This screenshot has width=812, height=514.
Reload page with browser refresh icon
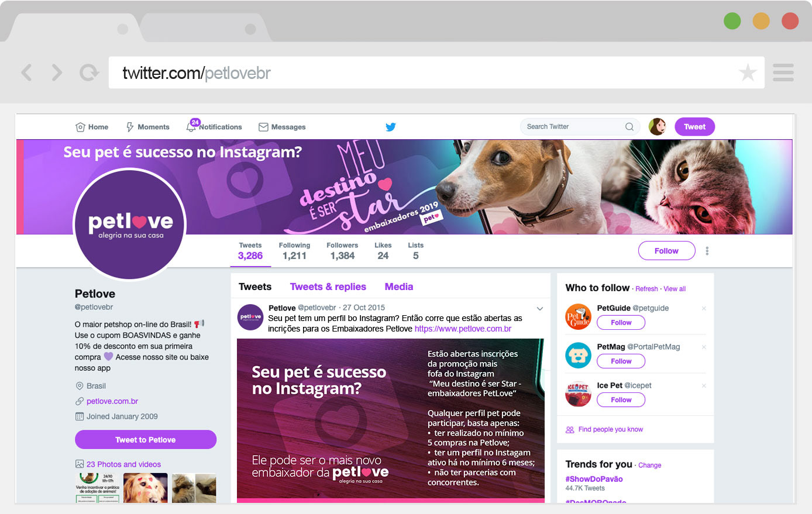(x=89, y=73)
